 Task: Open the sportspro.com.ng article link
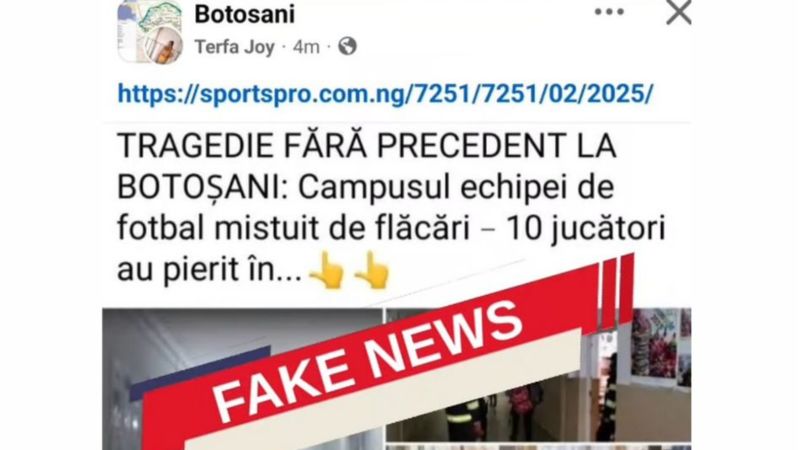coord(385,94)
